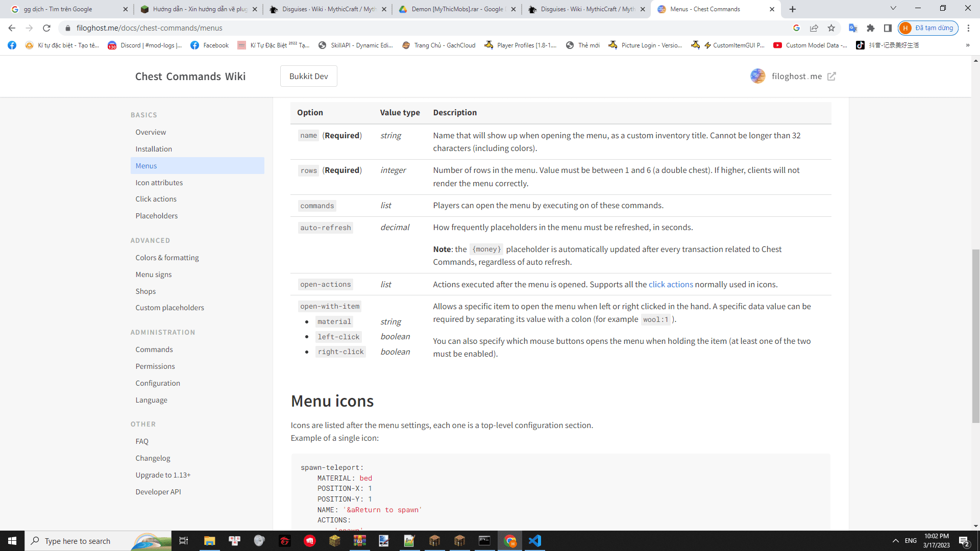Open Visual Studio Code from taskbar
The height and width of the screenshot is (551, 980).
(x=534, y=541)
